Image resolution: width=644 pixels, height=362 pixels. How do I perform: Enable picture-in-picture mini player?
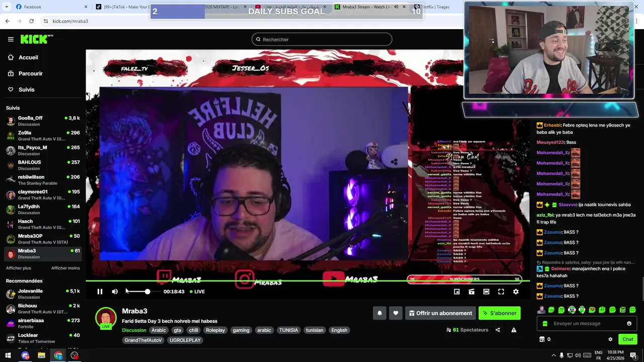(457, 292)
